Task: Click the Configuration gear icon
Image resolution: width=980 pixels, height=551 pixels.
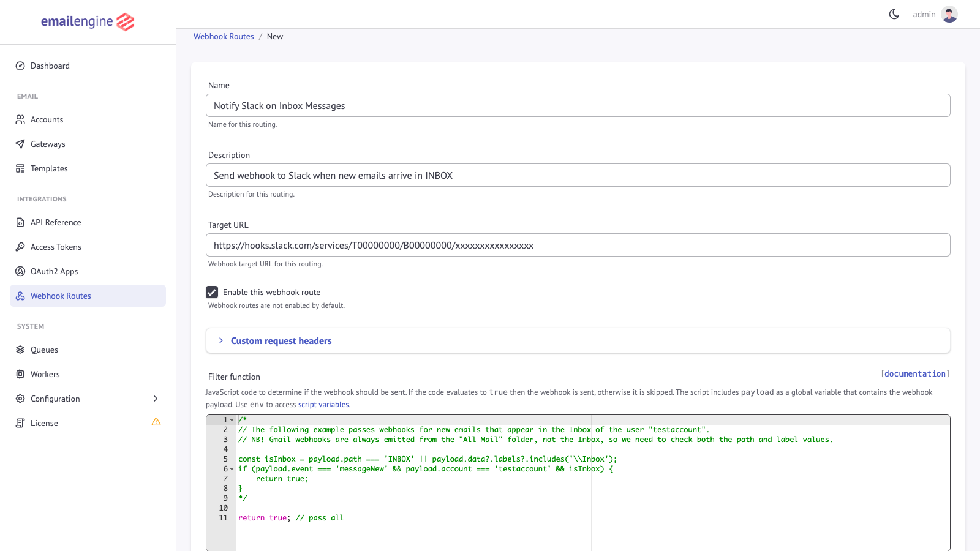Action: [x=20, y=399]
